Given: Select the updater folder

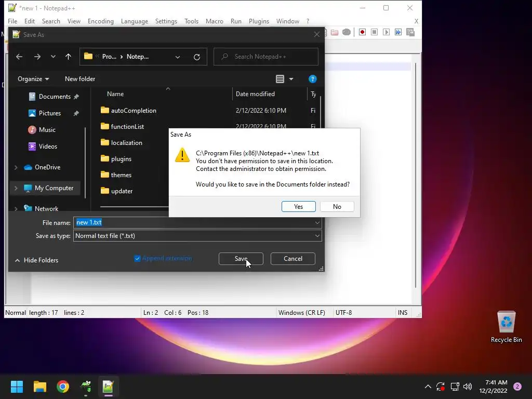Looking at the screenshot, I should click(x=122, y=191).
